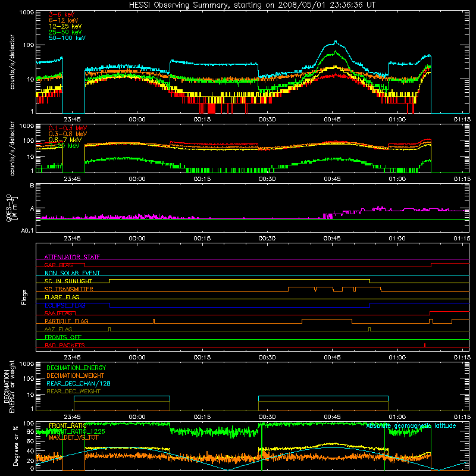Image resolution: width=476 pixels, height=476 pixels.
Task: Click the ATTENUATOR_STATE flag label
Action: [x=72, y=257]
